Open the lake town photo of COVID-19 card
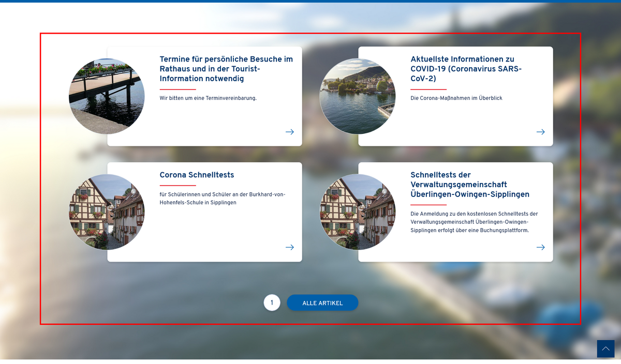This screenshot has height=364, width=621. point(358,96)
